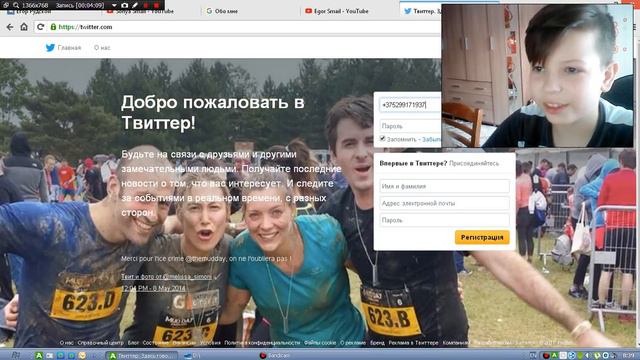Click the yellow Регистрация button
Viewport: 640px width, 360px height.
(482, 237)
